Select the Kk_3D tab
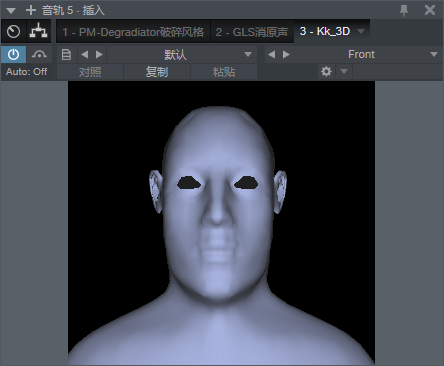 click(x=325, y=31)
